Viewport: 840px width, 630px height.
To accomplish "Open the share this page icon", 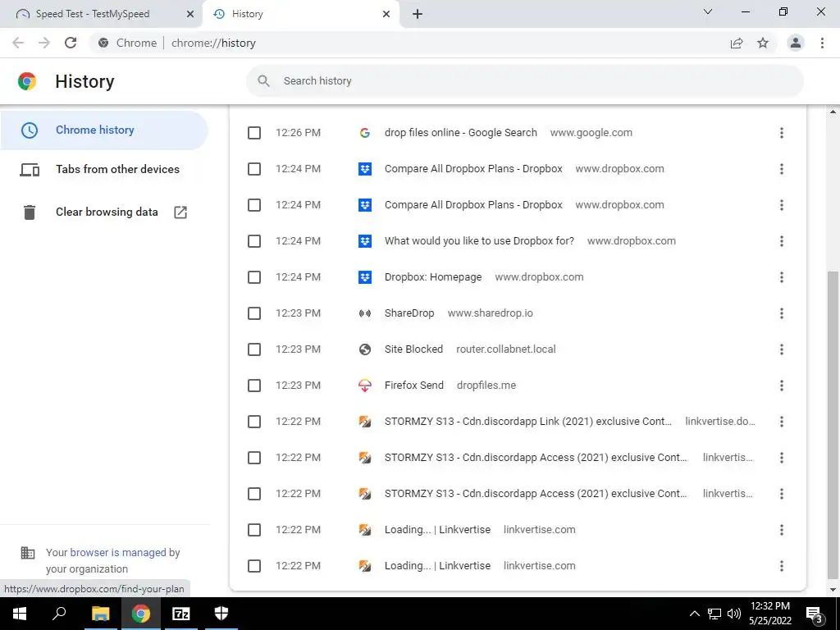I will [737, 43].
